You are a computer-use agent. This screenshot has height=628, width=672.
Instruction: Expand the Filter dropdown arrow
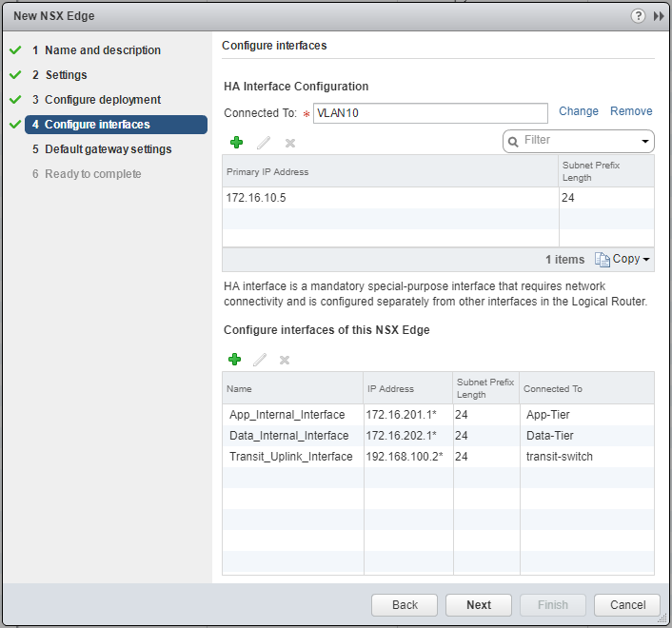pos(645,141)
